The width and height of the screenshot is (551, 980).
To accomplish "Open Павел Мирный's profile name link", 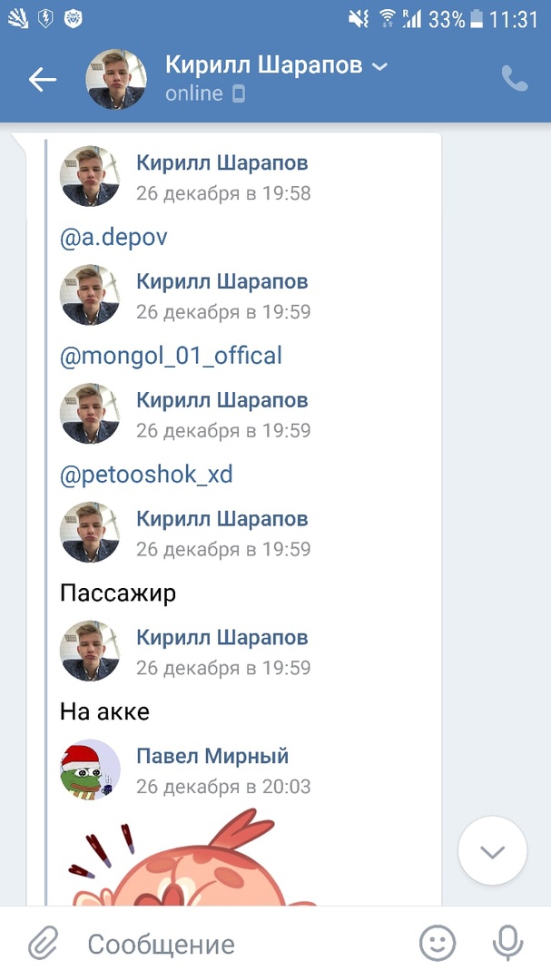I will click(x=212, y=756).
